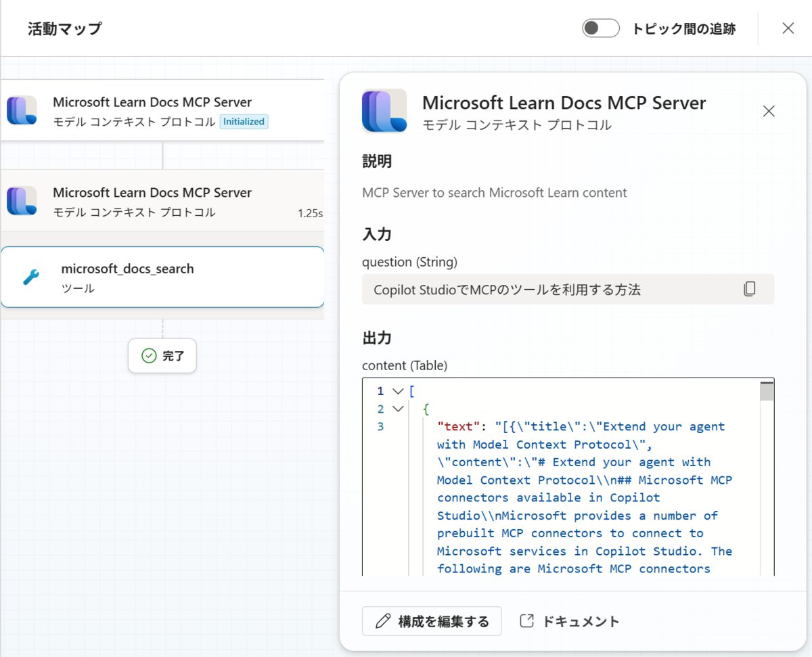Select the microsoft_docs_search tool card
Screen dimensions: 812x657
pyautogui.click(x=162, y=276)
